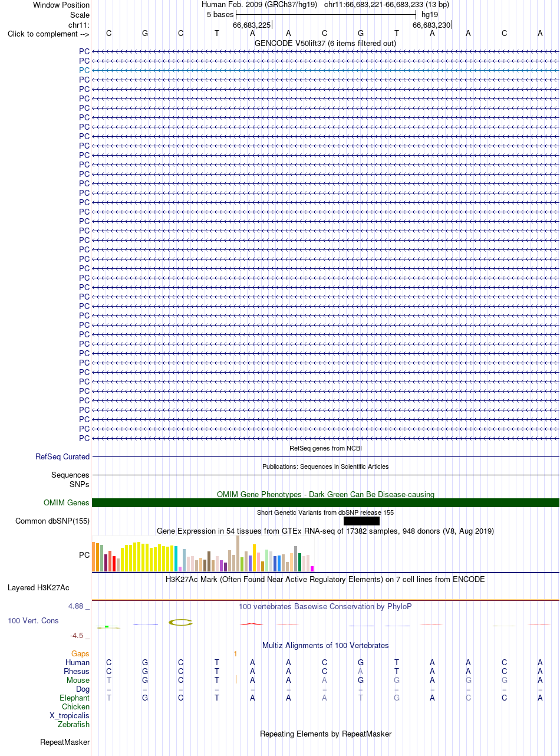Viewport: 560px width, 756px height.
Task: Click the hg19 label next to scale bar
Action: pos(429,14)
